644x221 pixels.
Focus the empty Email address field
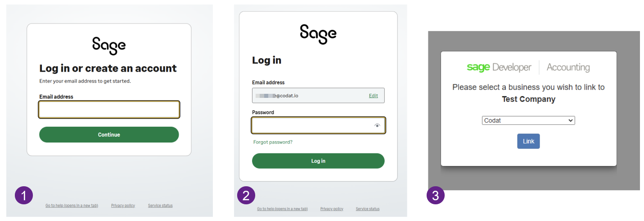tap(109, 110)
